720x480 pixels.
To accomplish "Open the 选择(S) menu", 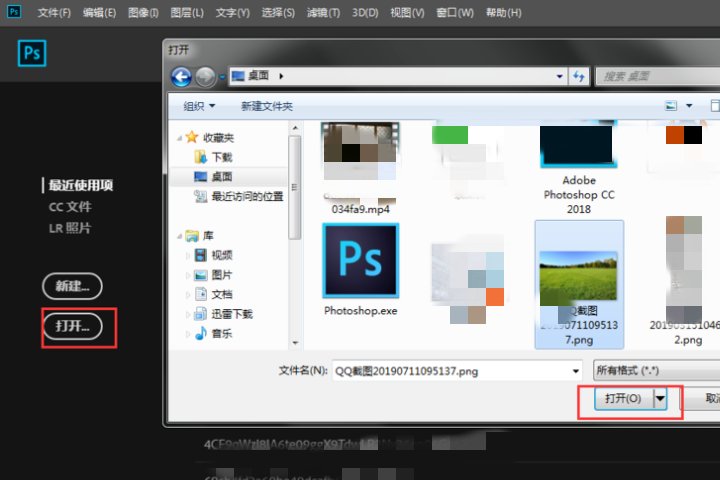I will [x=278, y=13].
